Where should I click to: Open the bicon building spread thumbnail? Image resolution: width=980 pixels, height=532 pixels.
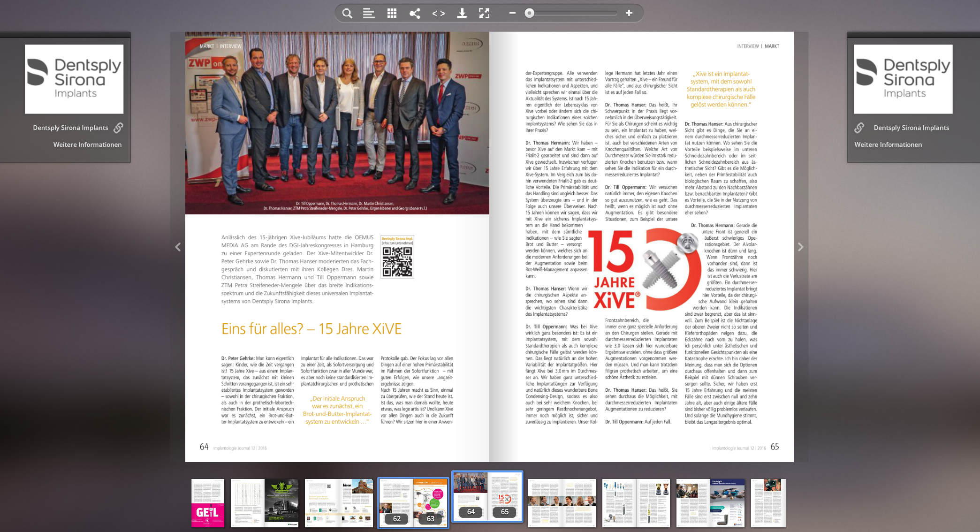pos(339,503)
